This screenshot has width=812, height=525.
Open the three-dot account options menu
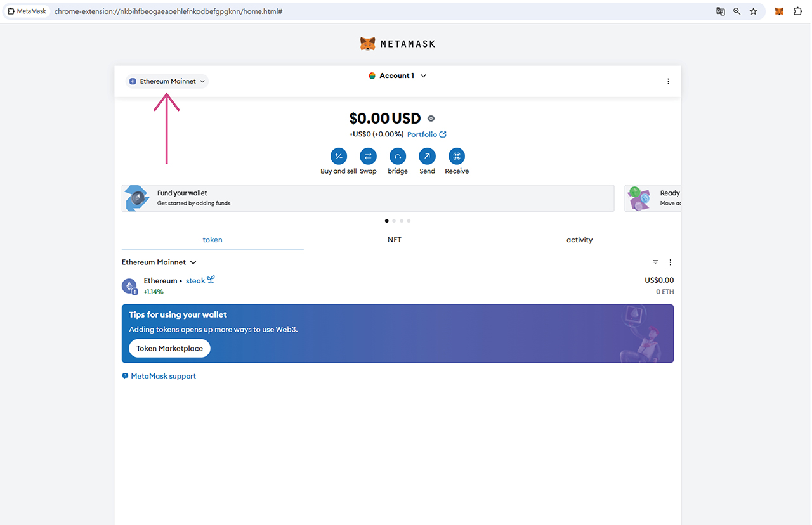coord(668,81)
